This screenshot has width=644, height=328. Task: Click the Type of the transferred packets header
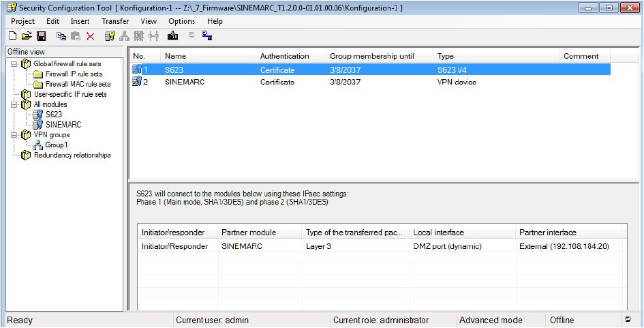[x=356, y=233]
